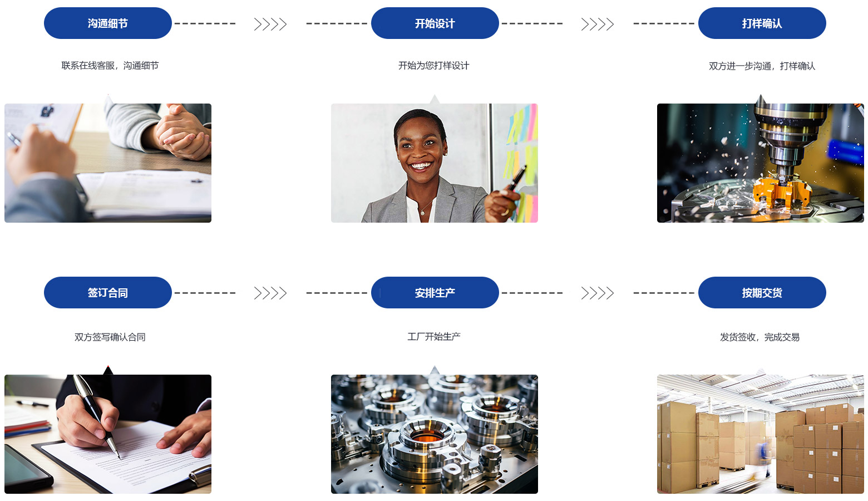Click the text 双方签写确认合同
This screenshot has height=501, width=868.
click(x=110, y=337)
